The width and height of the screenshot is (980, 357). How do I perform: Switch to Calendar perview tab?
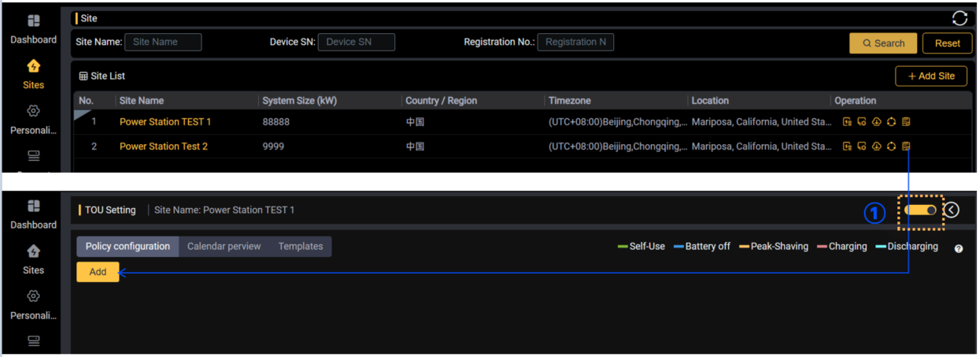coord(224,247)
